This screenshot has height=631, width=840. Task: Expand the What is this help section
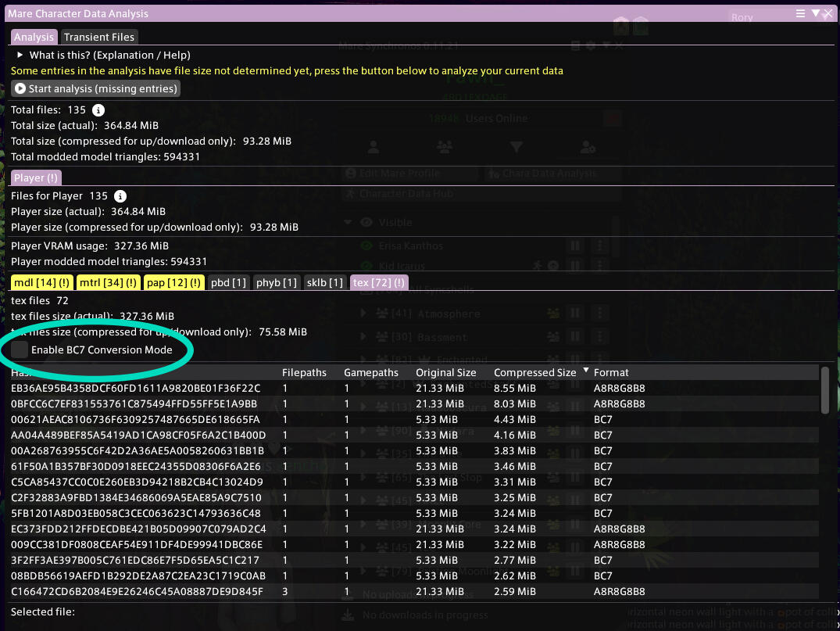20,56
